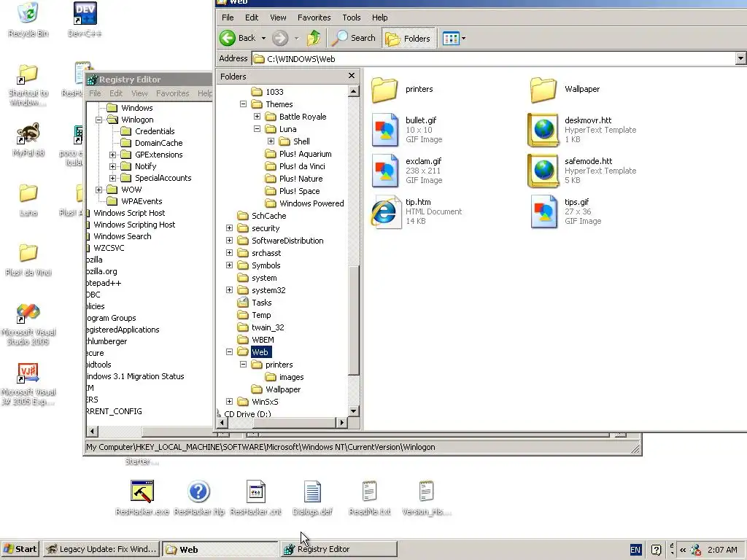Select the tip.htm Internet Explorer icon
This screenshot has width=747, height=560.
pos(385,211)
